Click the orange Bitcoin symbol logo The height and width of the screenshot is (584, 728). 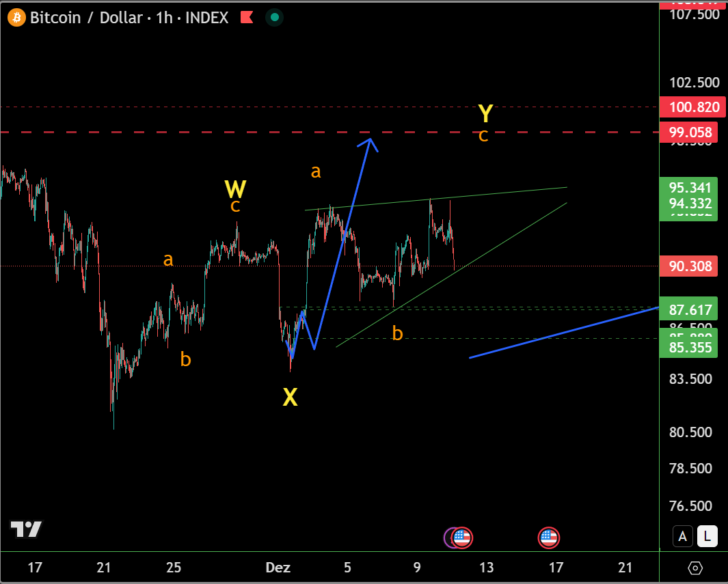pos(16,18)
